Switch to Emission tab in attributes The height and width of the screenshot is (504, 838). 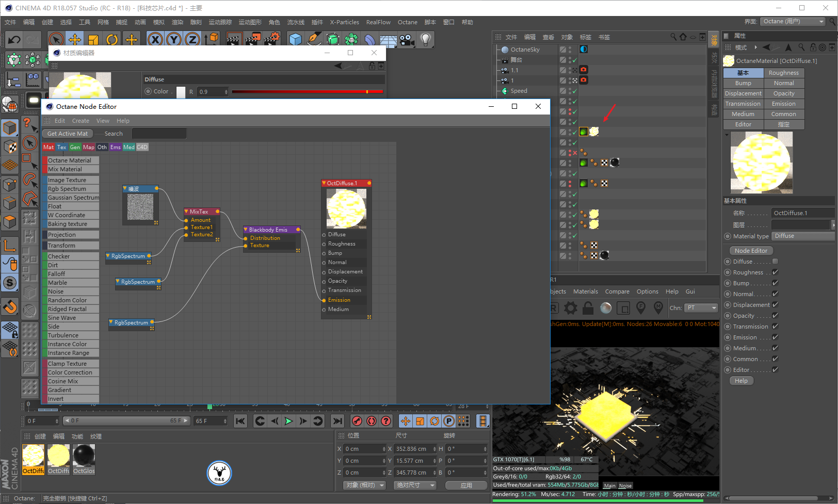pos(784,104)
